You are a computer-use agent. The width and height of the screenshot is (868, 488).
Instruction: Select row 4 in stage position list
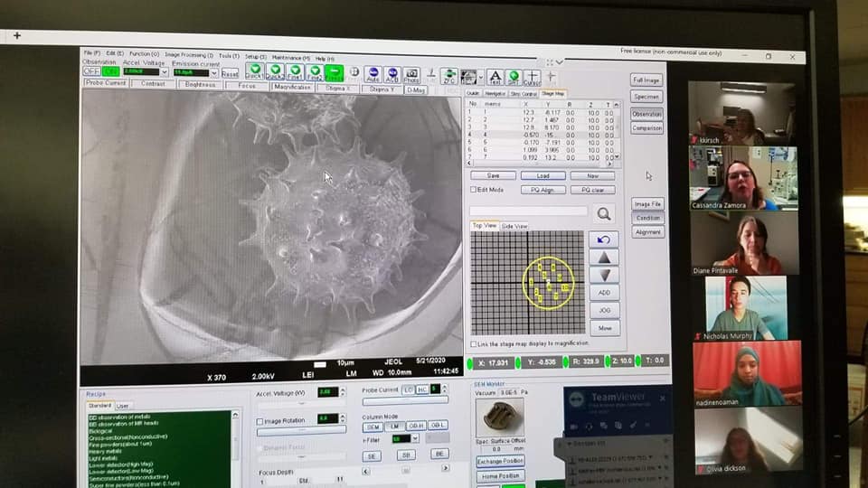(x=540, y=135)
